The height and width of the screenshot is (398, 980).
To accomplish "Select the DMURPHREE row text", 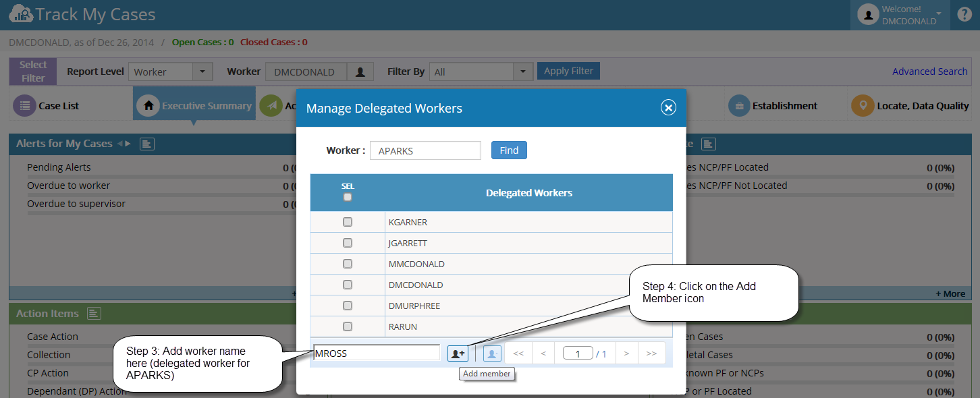I will tap(414, 306).
